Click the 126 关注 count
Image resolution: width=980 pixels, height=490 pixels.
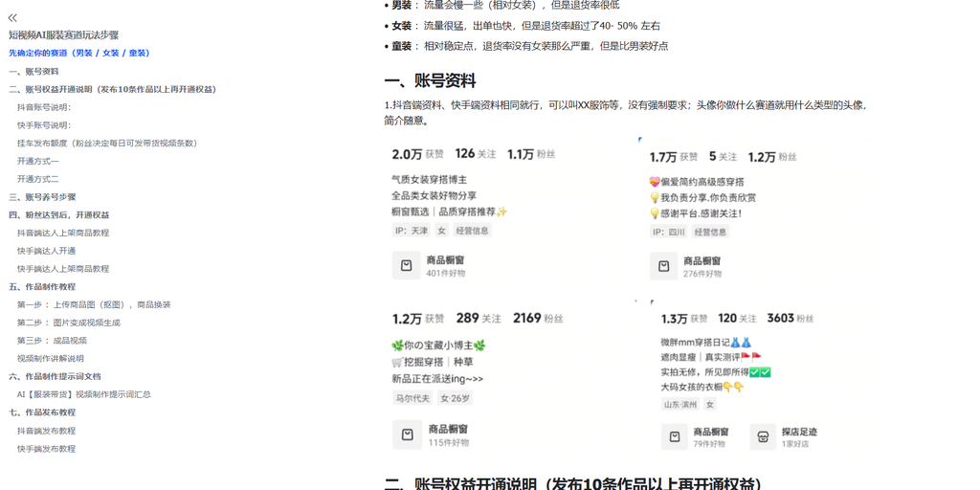point(476,154)
